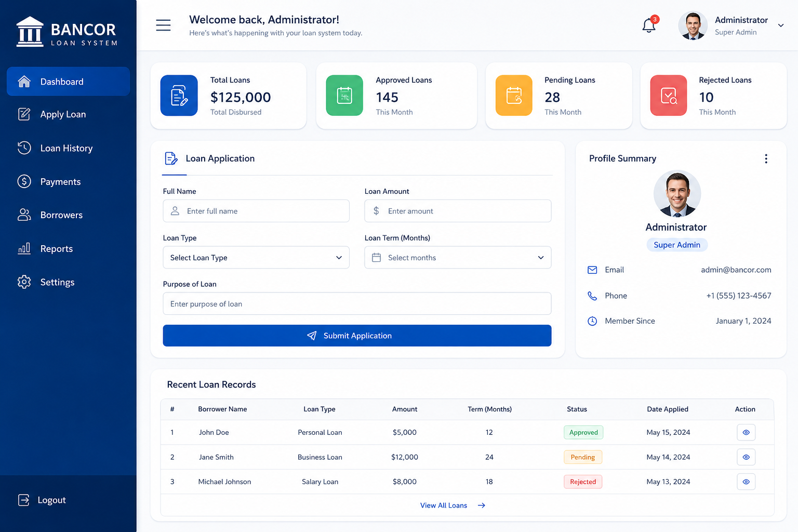This screenshot has height=532, width=798.
Task: Click the red Rejected Loans icon
Action: pyautogui.click(x=669, y=96)
